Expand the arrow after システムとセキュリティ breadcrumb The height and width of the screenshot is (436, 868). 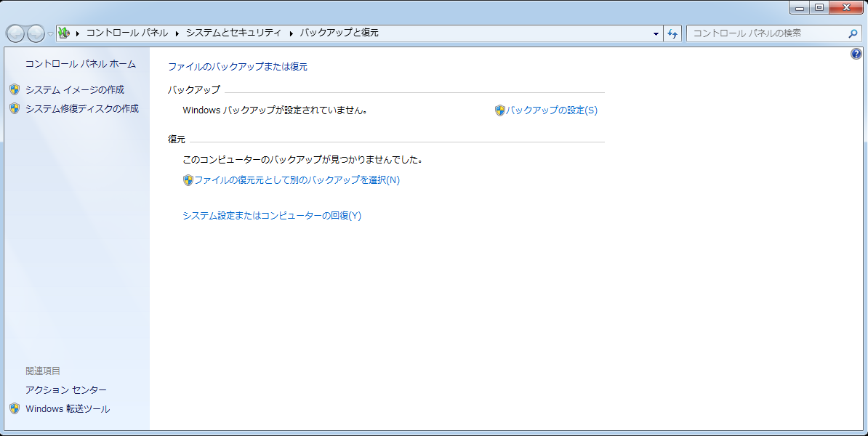(x=292, y=33)
